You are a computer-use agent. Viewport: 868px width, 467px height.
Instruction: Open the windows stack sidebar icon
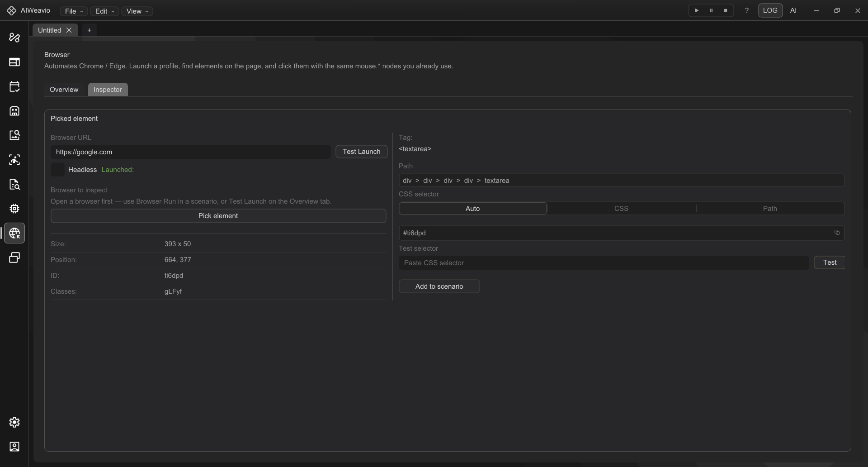pyautogui.click(x=14, y=257)
